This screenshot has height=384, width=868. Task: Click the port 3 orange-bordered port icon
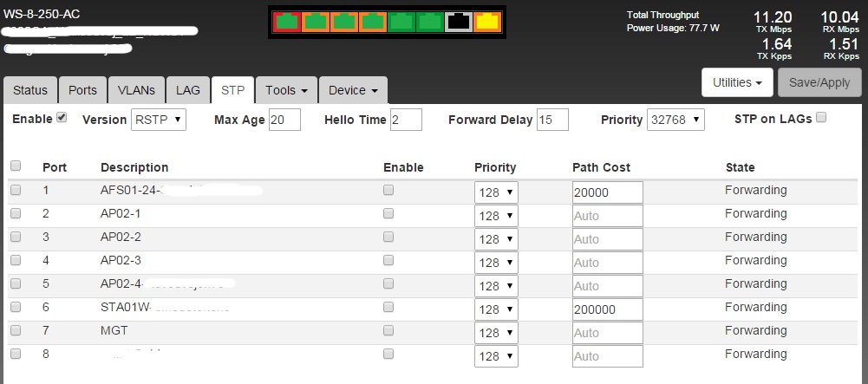tap(344, 22)
